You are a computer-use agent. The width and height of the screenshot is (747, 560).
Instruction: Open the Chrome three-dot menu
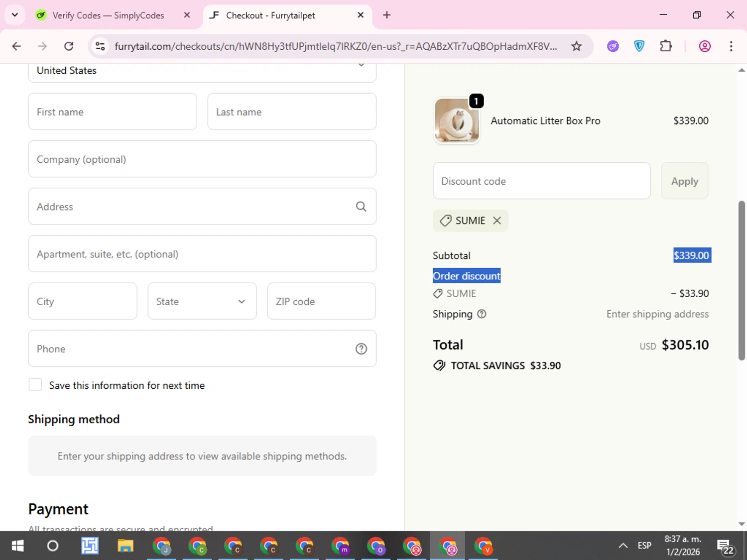[x=731, y=46]
